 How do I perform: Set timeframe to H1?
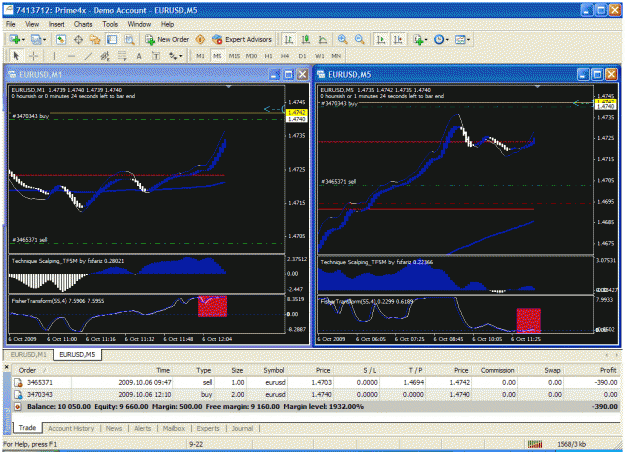coord(268,56)
